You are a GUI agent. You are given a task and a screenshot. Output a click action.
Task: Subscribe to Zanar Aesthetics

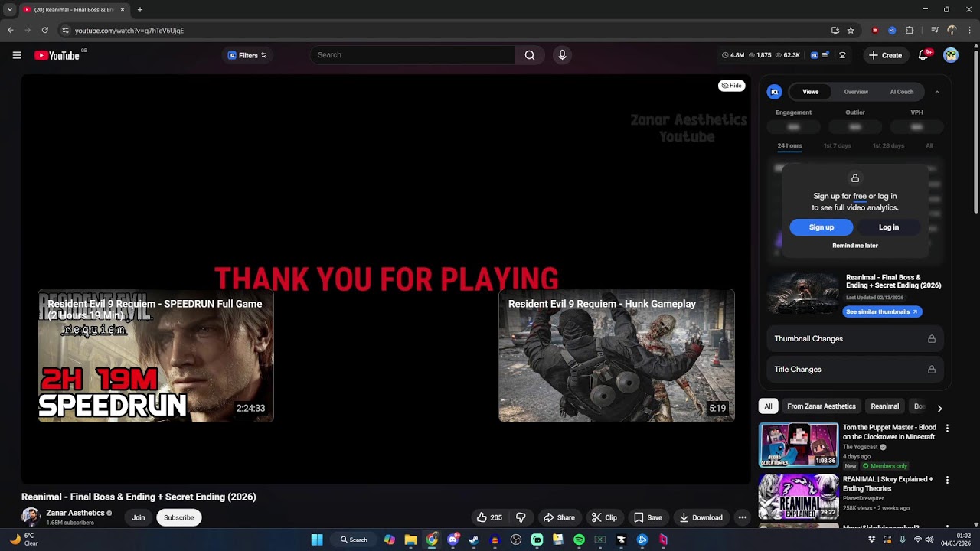[179, 517]
